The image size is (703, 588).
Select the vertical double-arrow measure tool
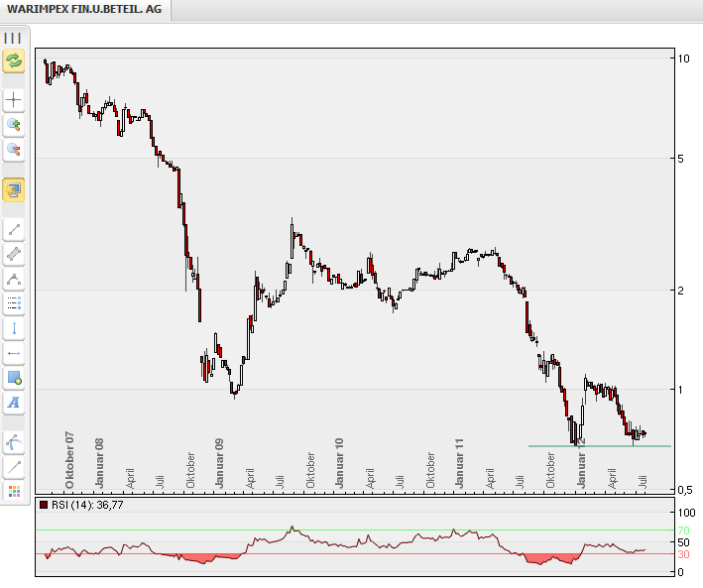tap(14, 329)
